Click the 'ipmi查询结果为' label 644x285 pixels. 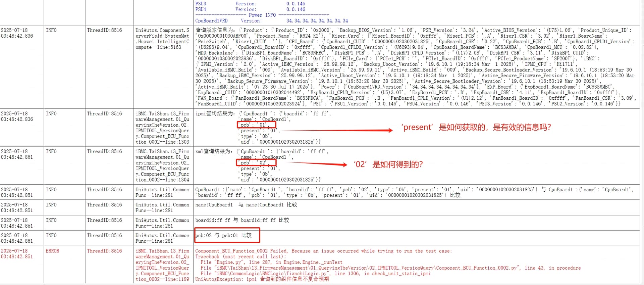pyautogui.click(x=215, y=113)
